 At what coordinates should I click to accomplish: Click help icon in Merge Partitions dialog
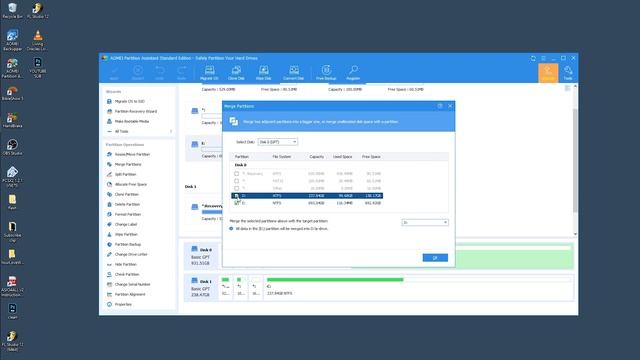440,106
